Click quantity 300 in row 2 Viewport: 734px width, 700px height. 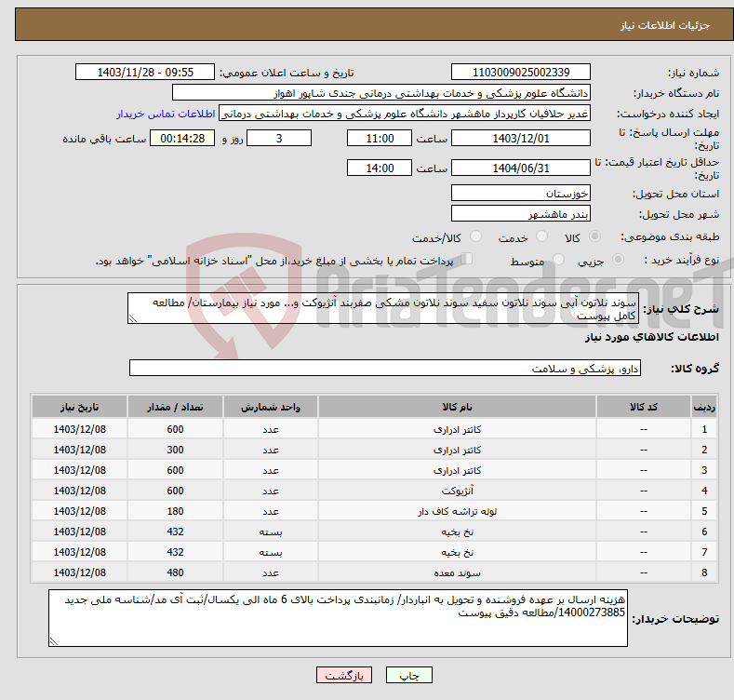pyautogui.click(x=175, y=450)
